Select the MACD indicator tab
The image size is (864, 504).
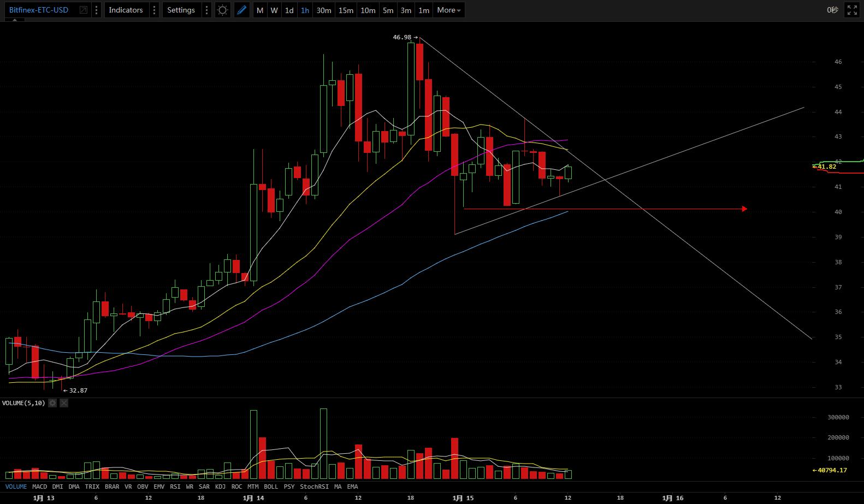coord(39,487)
